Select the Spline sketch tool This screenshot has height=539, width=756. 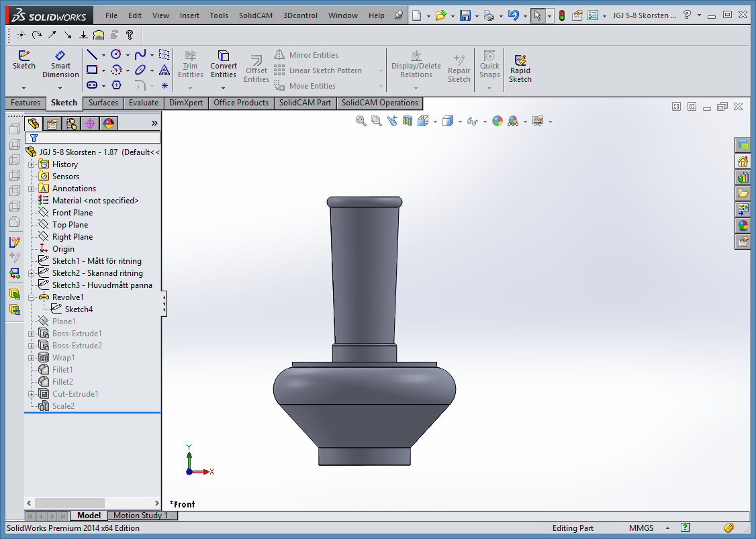140,54
